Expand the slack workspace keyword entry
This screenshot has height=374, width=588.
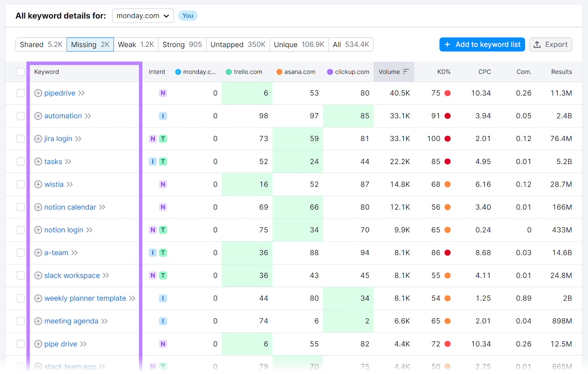coord(38,275)
